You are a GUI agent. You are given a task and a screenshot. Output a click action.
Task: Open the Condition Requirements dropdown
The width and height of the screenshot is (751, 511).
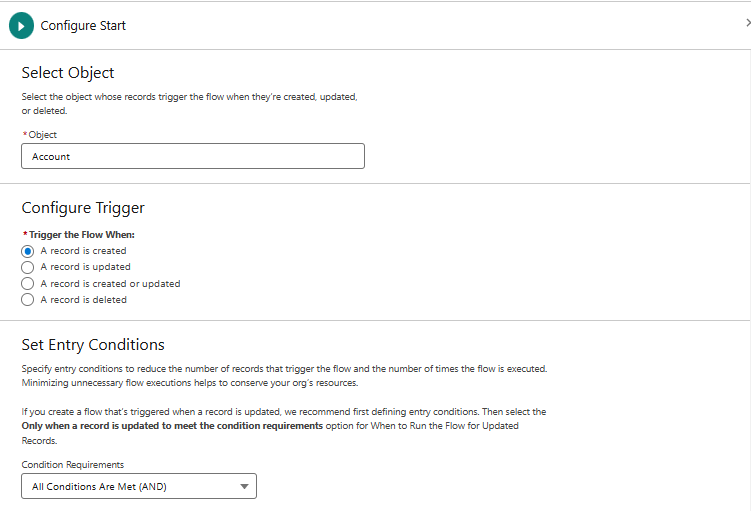139,486
